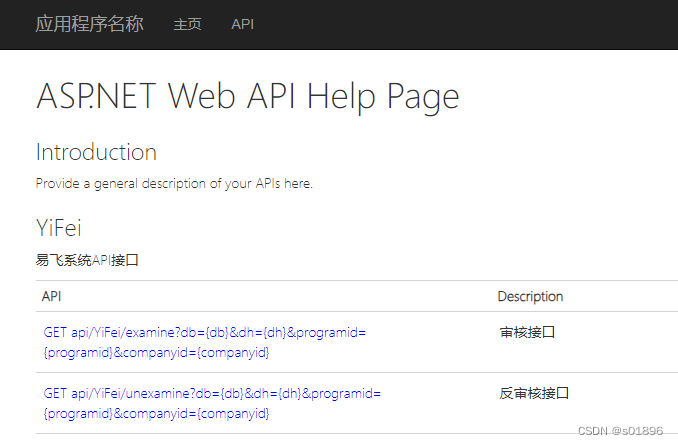Click the Description column header
This screenshot has width=678, height=445.
pos(530,297)
